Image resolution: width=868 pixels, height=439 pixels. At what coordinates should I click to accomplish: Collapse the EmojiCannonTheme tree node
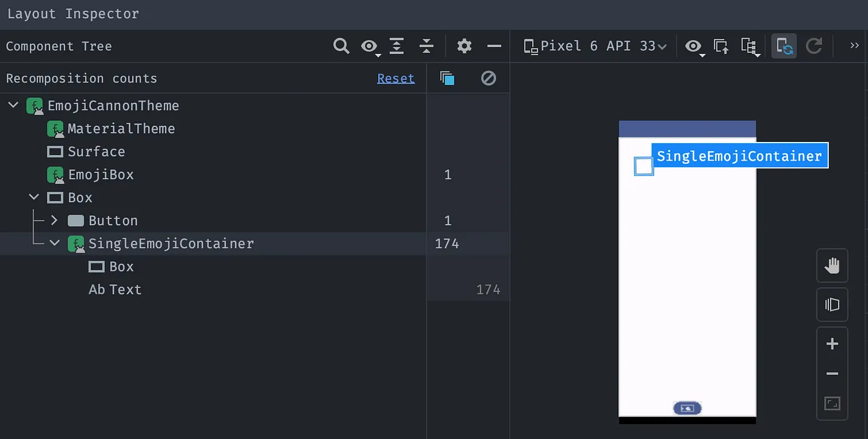[13, 106]
